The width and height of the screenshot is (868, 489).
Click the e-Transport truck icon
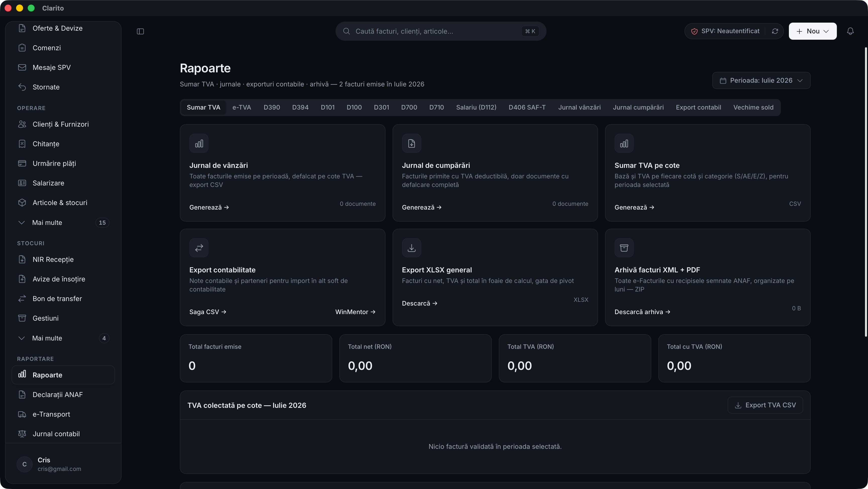pos(22,414)
